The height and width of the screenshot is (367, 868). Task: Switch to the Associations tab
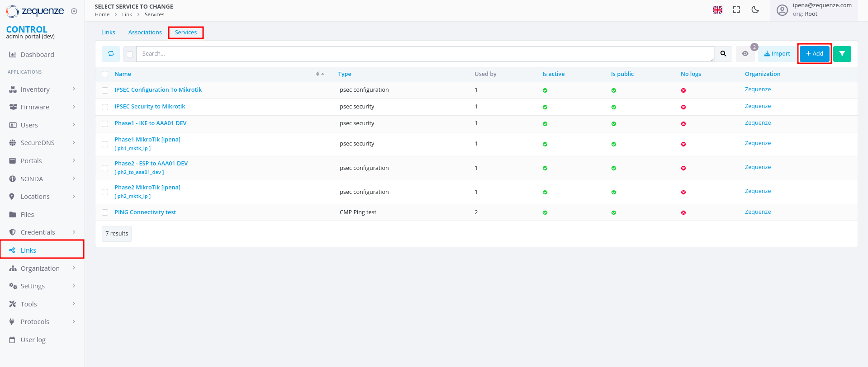(145, 33)
